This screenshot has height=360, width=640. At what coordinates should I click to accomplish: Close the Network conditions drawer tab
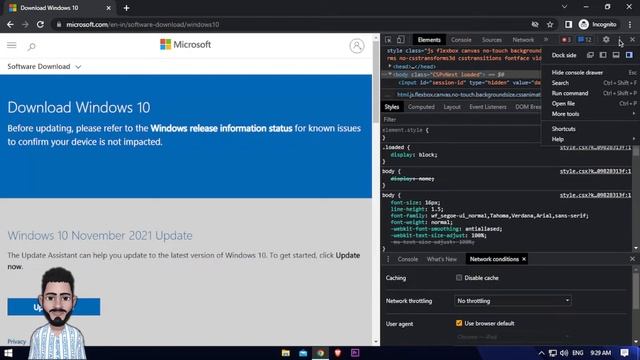524,259
